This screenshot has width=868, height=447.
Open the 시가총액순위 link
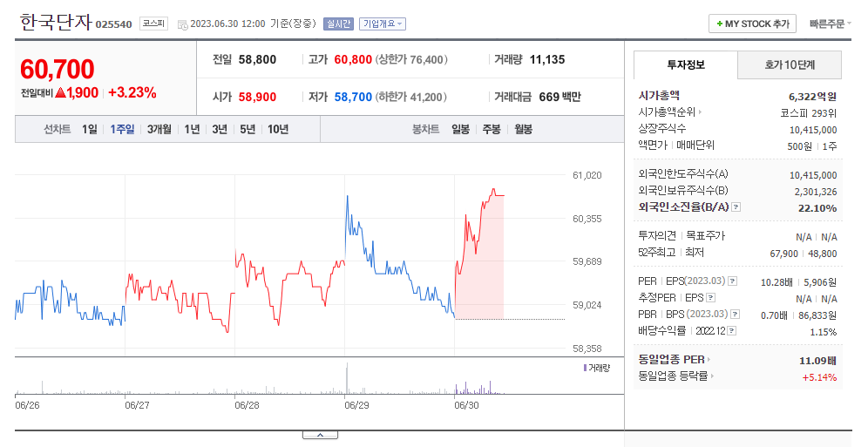tap(667, 112)
